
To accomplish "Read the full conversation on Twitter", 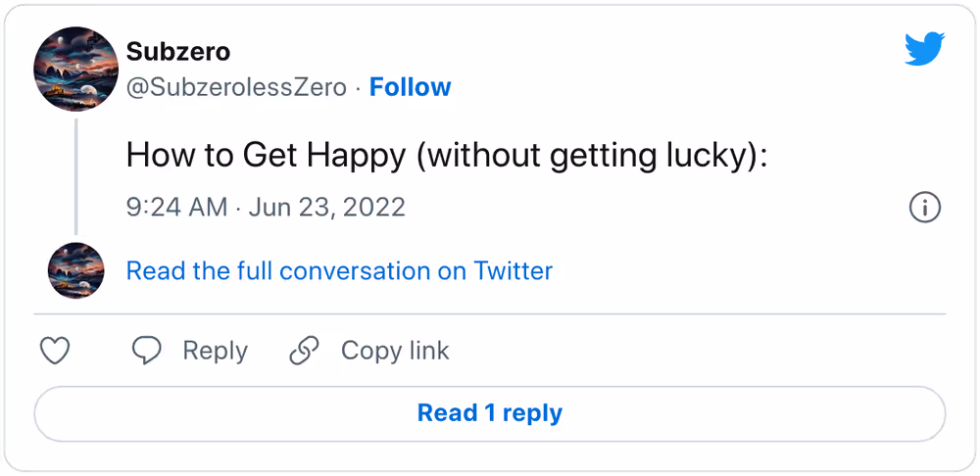I will point(339,271).
